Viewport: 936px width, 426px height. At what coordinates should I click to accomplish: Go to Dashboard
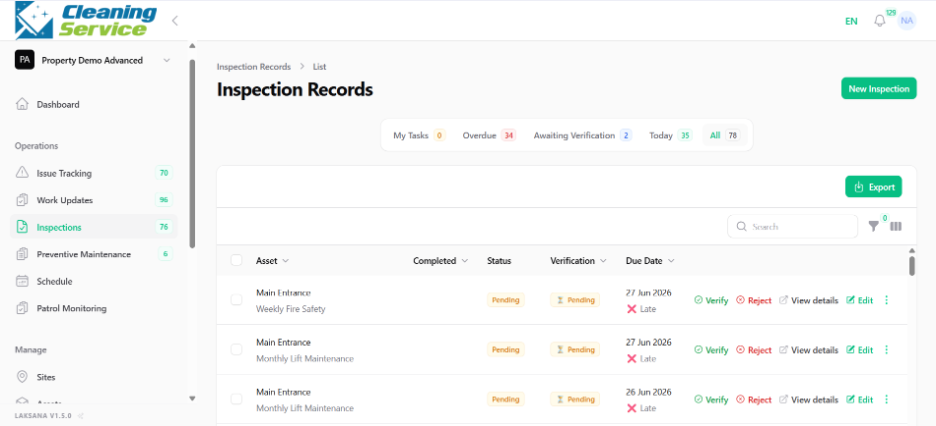coord(58,104)
